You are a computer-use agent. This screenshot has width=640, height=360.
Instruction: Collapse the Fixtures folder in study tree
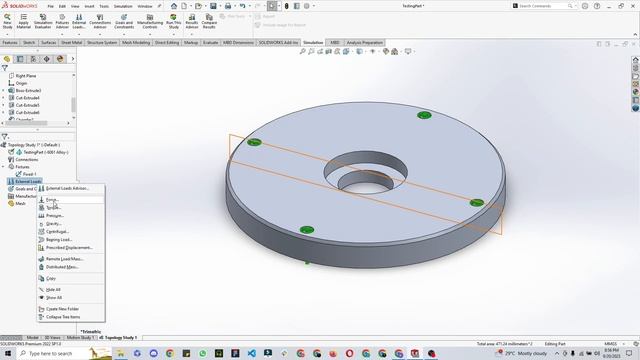4,167
